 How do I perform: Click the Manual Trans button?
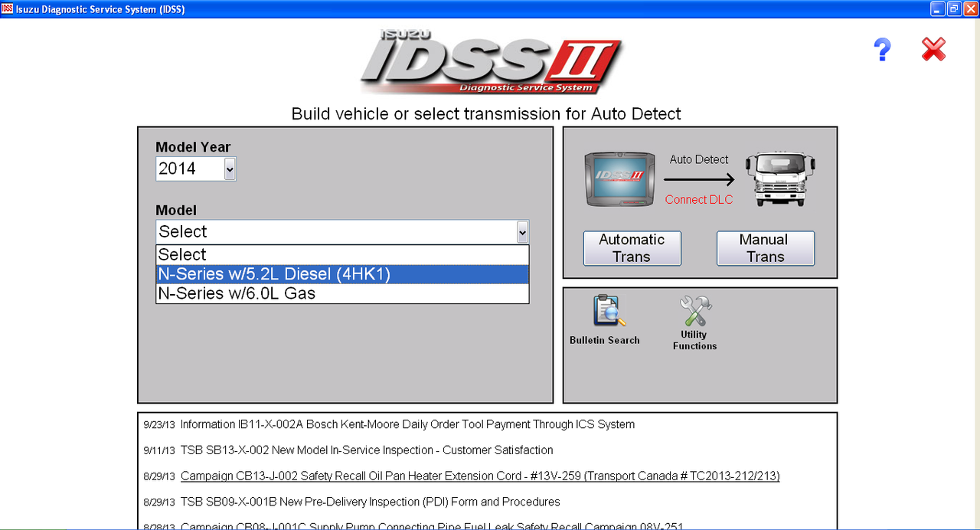pos(766,248)
